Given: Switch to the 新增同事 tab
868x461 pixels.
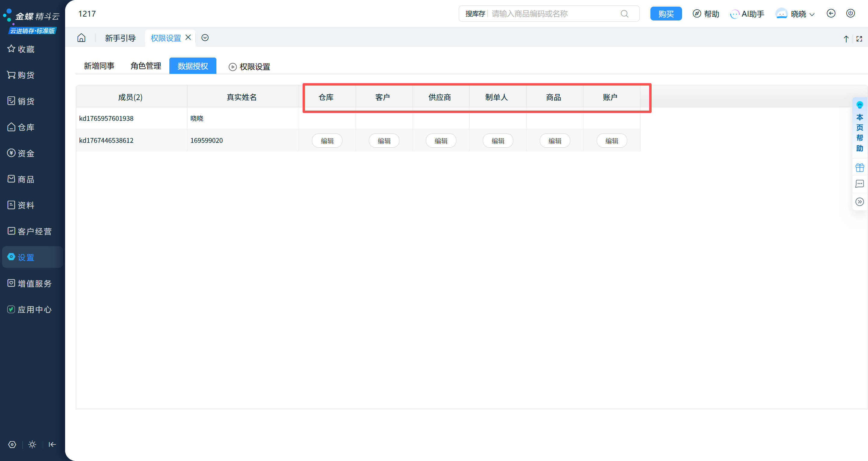Looking at the screenshot, I should 99,66.
